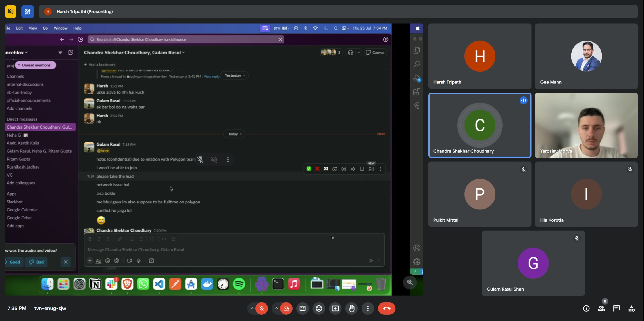Record a video clip from the composer
Viewport: 644px width, 321px height.
[x=130, y=261]
